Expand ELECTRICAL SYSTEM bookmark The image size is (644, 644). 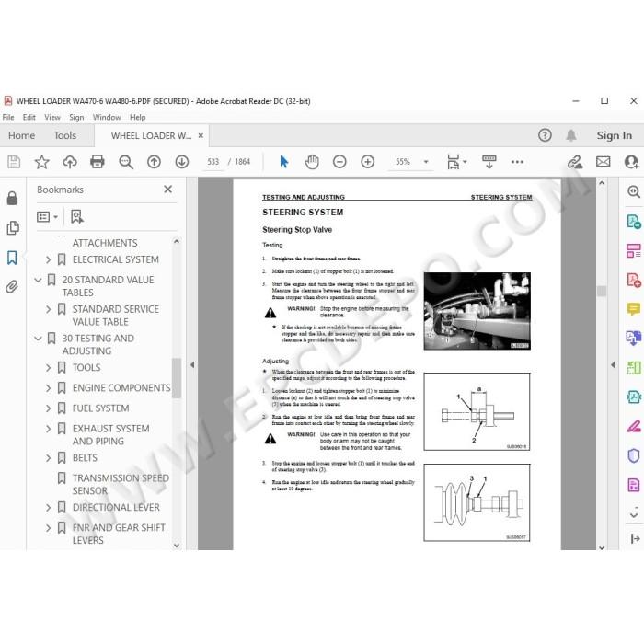click(x=48, y=259)
